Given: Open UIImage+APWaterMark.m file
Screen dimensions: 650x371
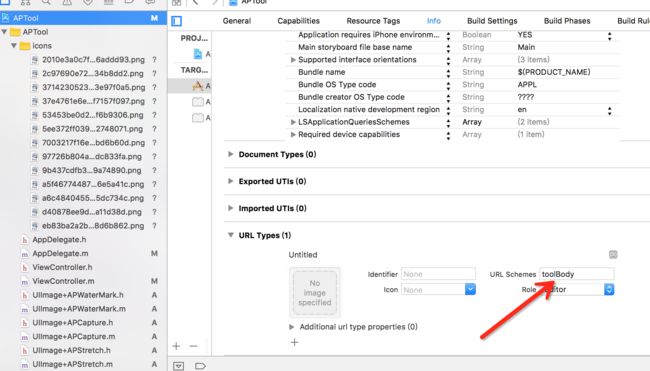Looking at the screenshot, I should 79,309.
